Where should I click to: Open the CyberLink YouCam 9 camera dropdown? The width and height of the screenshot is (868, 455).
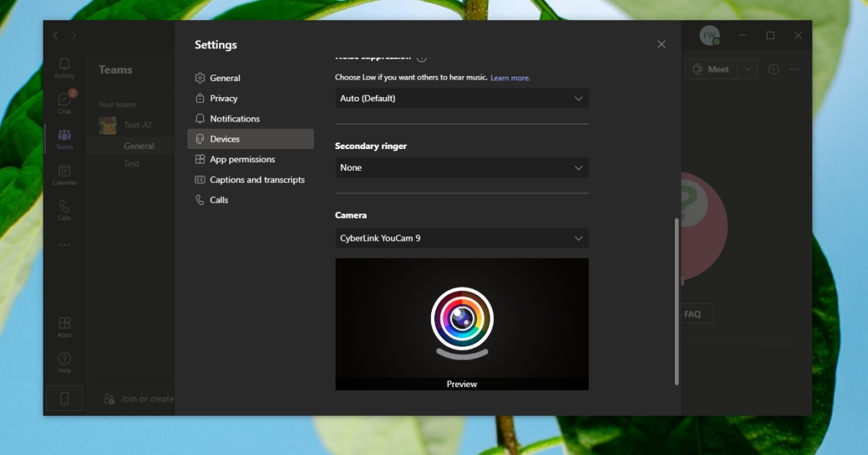[461, 238]
